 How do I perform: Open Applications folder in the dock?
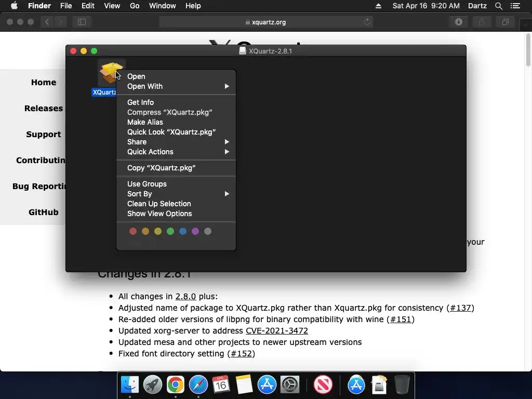pyautogui.click(x=356, y=385)
